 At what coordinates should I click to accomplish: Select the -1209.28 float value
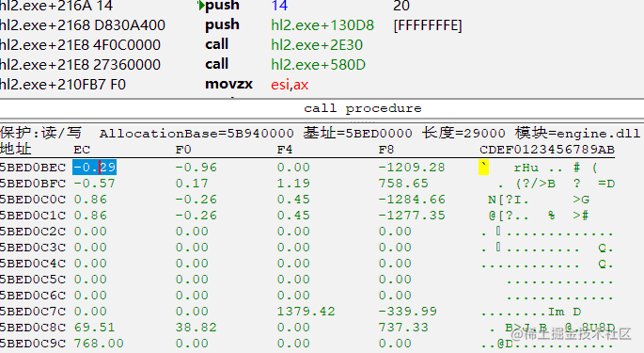tap(412, 168)
